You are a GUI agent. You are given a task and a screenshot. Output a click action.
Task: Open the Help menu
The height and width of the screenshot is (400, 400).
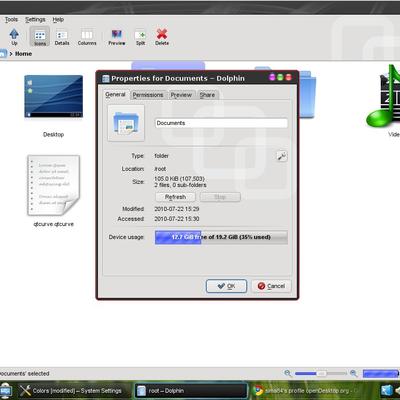tap(58, 20)
